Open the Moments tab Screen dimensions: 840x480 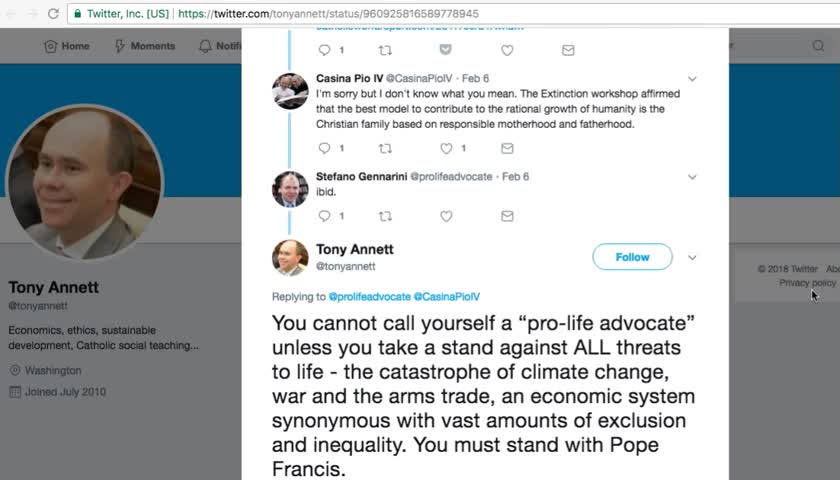[145, 46]
